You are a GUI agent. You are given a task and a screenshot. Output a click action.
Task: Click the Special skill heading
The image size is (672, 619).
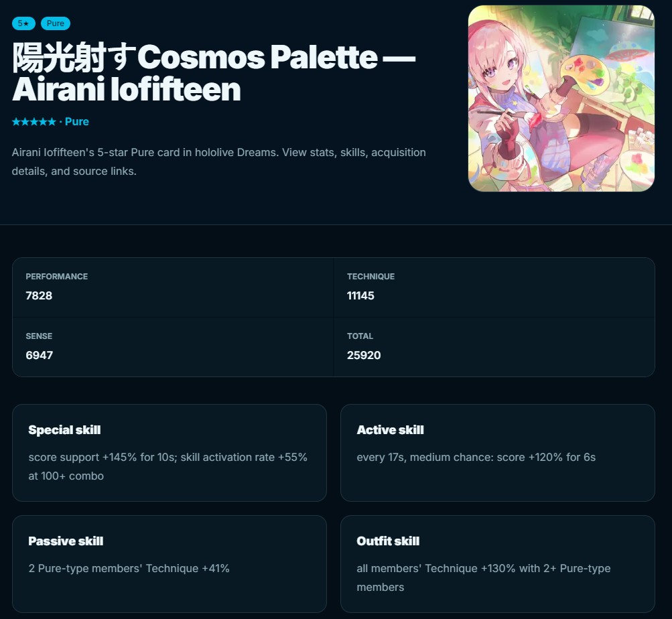tap(64, 430)
